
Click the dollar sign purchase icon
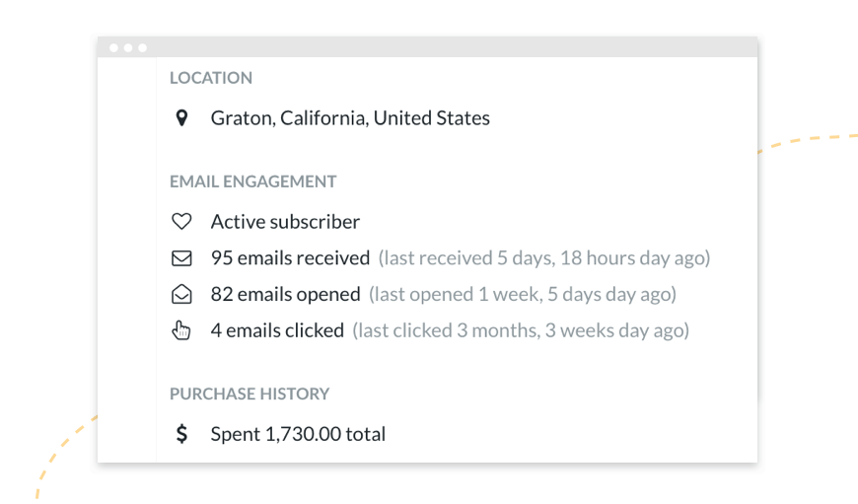181,433
